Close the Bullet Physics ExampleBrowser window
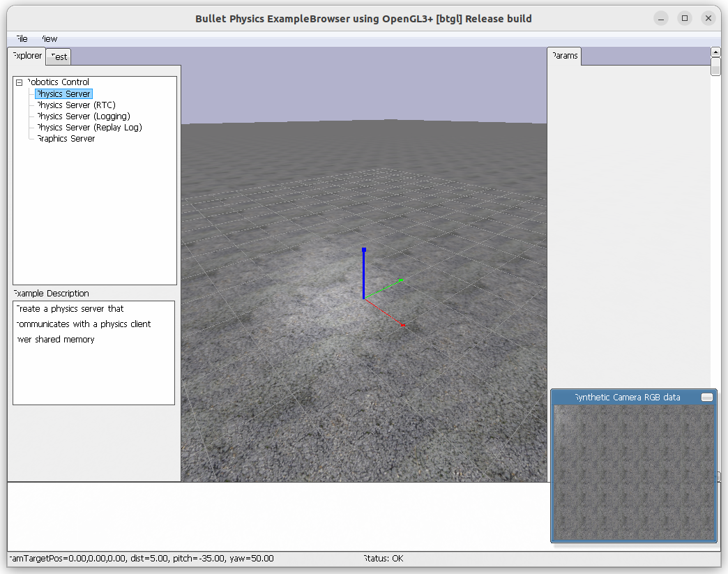 pyautogui.click(x=708, y=18)
